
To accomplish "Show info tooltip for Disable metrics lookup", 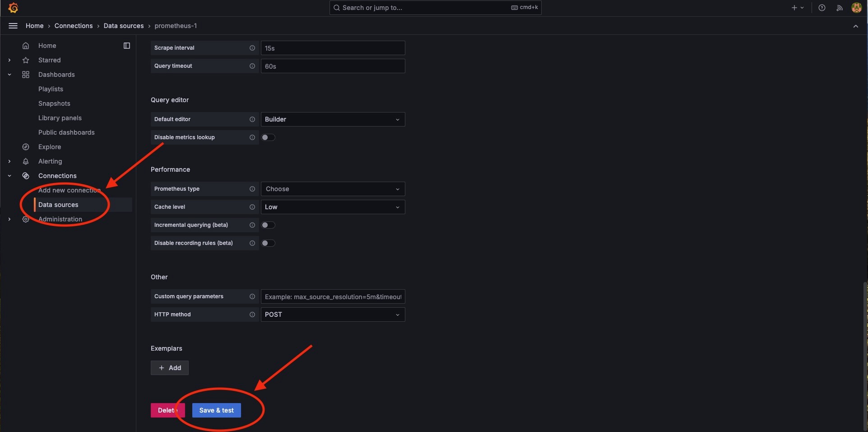I will (x=252, y=137).
